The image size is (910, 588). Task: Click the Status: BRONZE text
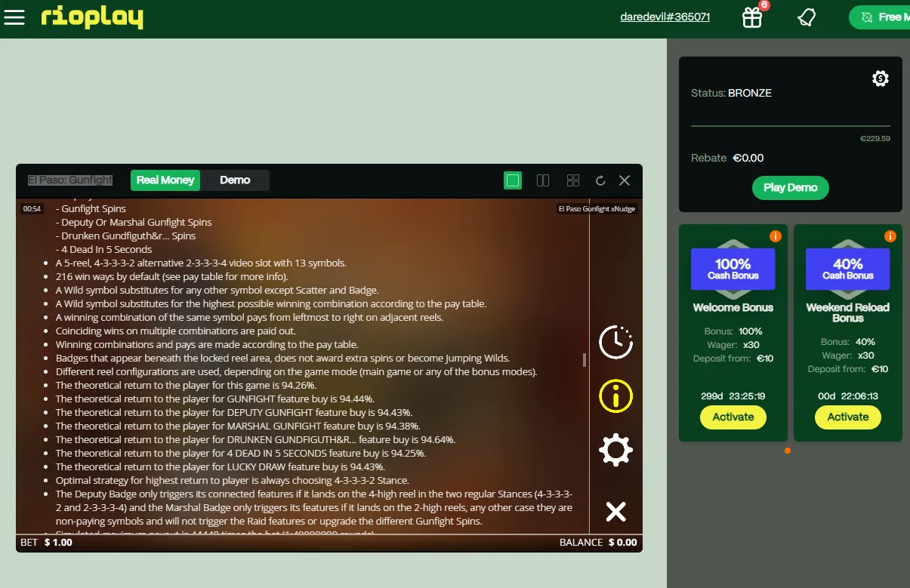pyautogui.click(x=731, y=94)
